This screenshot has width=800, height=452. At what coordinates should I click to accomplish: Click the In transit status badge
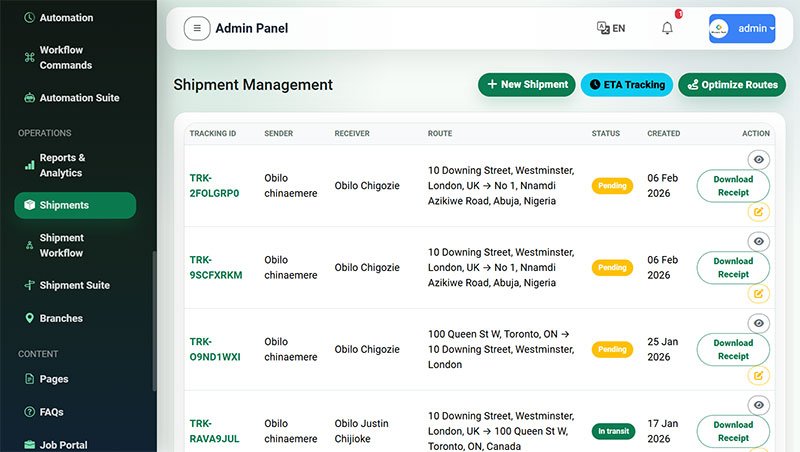613,431
